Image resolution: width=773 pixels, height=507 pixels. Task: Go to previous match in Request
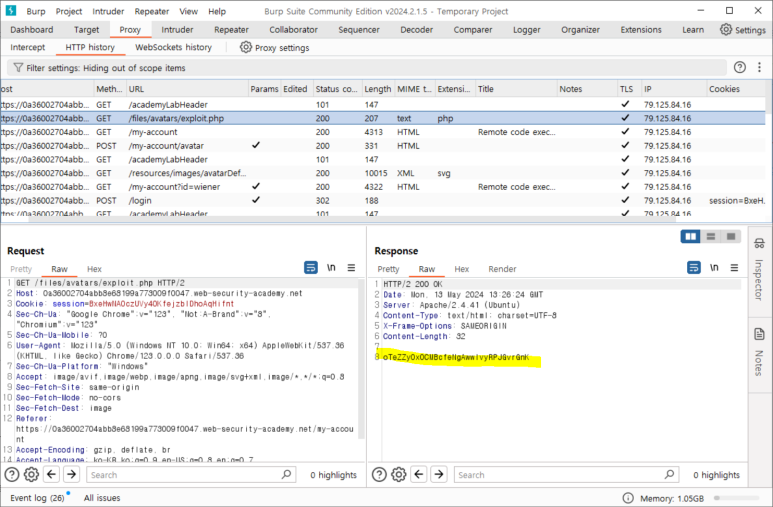51,474
